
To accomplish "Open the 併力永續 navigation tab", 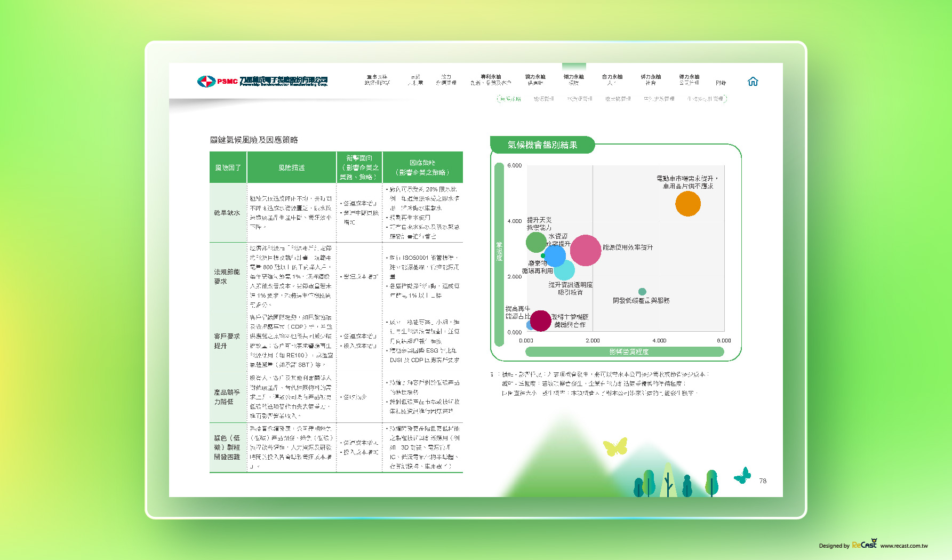I will point(651,79).
